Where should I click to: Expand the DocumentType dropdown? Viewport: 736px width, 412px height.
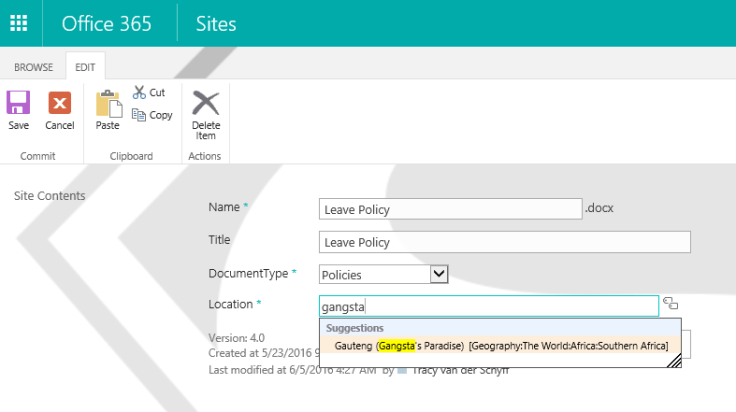(438, 273)
